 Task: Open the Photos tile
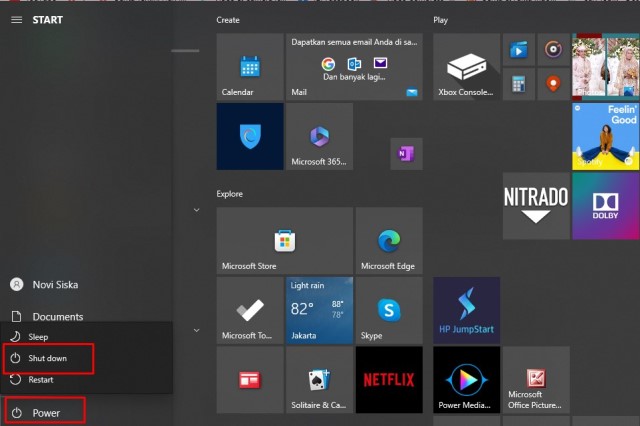[606, 67]
